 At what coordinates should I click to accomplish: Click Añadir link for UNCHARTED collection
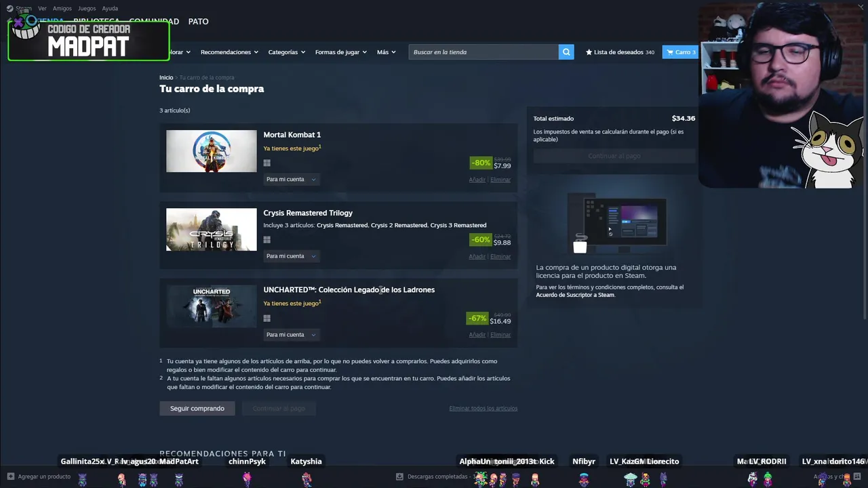(477, 335)
